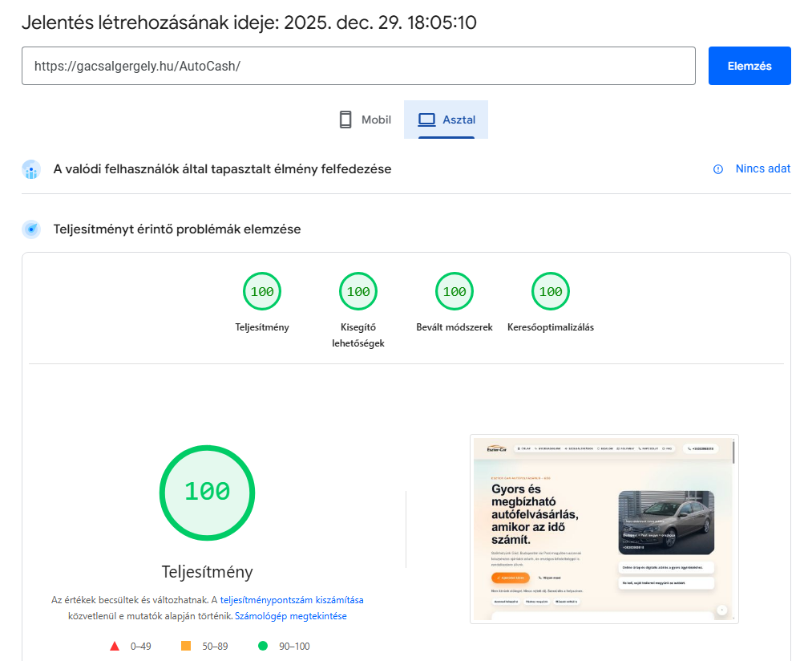Select the Bevált módszerek score gauge
The width and height of the screenshot is (812, 661).
454,292
